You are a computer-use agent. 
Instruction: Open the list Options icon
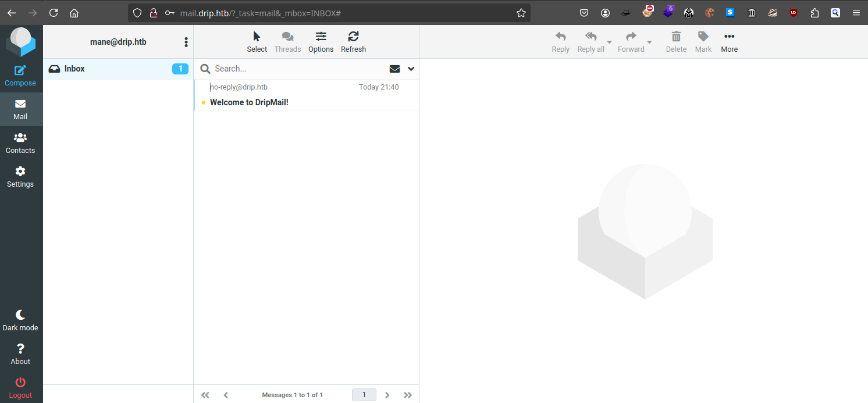[321, 37]
